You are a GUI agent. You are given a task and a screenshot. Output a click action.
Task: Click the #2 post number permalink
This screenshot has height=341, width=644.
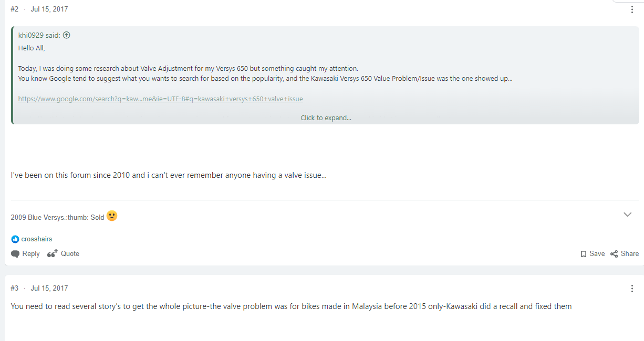pyautogui.click(x=15, y=9)
